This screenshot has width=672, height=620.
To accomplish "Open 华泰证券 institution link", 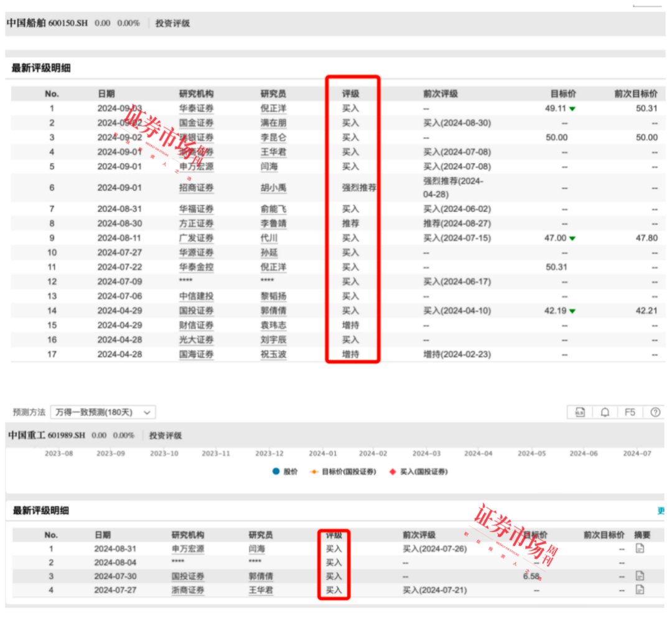I will coord(196,108).
